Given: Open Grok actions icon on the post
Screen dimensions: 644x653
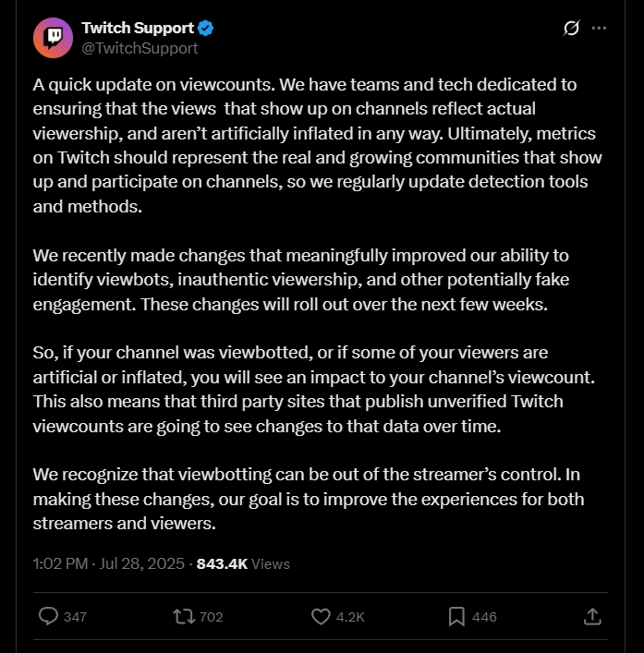Looking at the screenshot, I should (x=571, y=29).
